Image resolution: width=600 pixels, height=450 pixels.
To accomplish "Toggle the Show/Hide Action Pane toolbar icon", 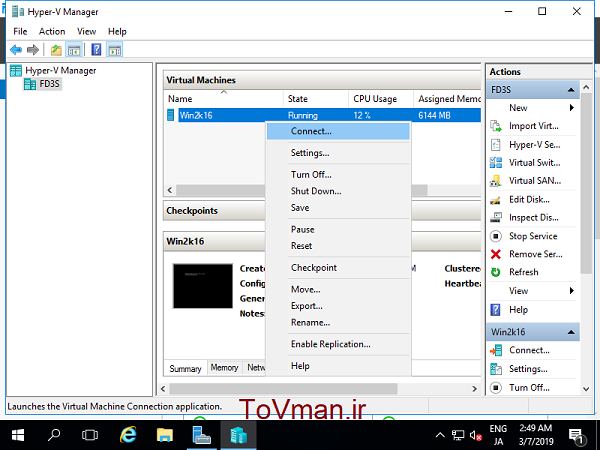I will pyautogui.click(x=115, y=50).
